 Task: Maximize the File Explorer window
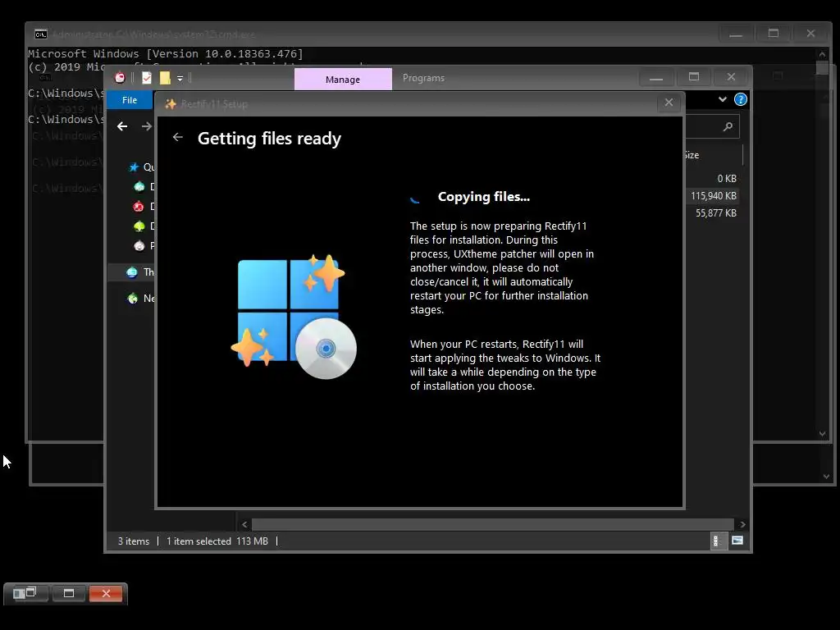point(694,77)
